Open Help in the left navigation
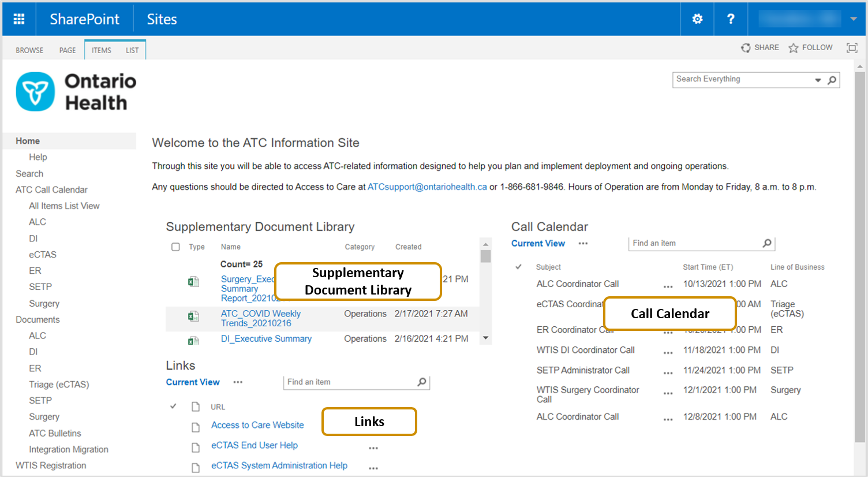Screen dimensions: 868x477 point(38,157)
